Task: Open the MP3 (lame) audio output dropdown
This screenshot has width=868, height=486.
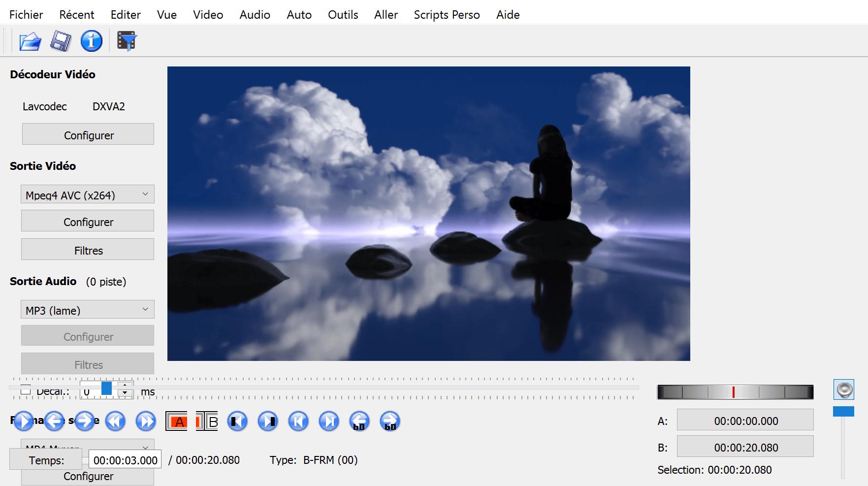Action: coord(87,309)
